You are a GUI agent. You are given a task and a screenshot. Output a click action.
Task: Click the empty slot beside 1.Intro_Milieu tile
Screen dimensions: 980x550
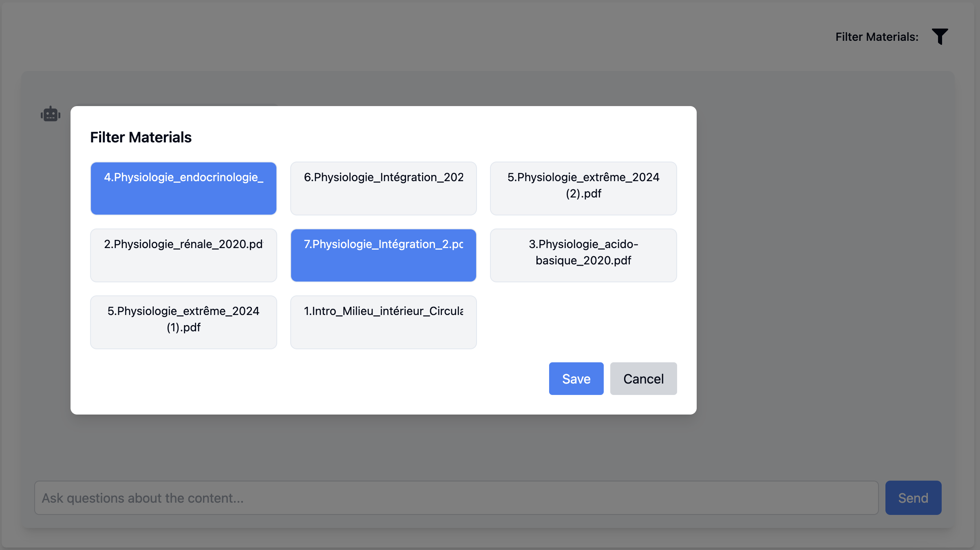[x=583, y=322]
